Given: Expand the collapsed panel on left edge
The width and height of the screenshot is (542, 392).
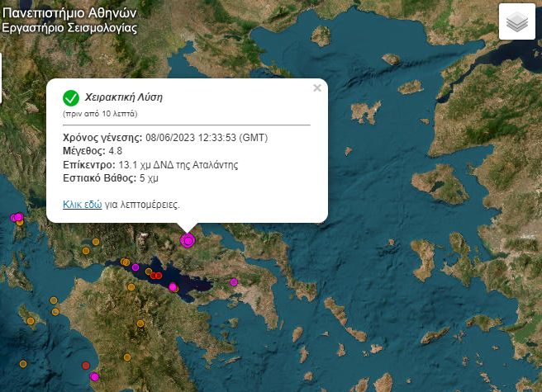Looking at the screenshot, I should coord(2,78).
